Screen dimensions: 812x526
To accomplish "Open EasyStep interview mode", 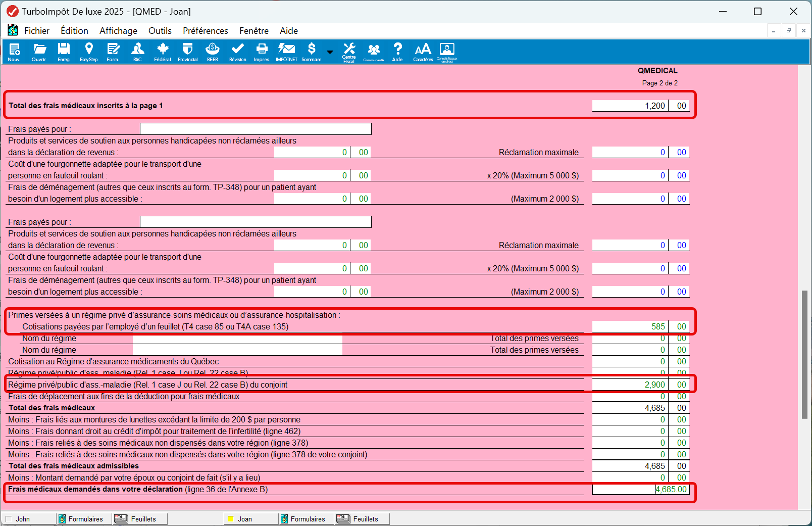I will (x=89, y=52).
